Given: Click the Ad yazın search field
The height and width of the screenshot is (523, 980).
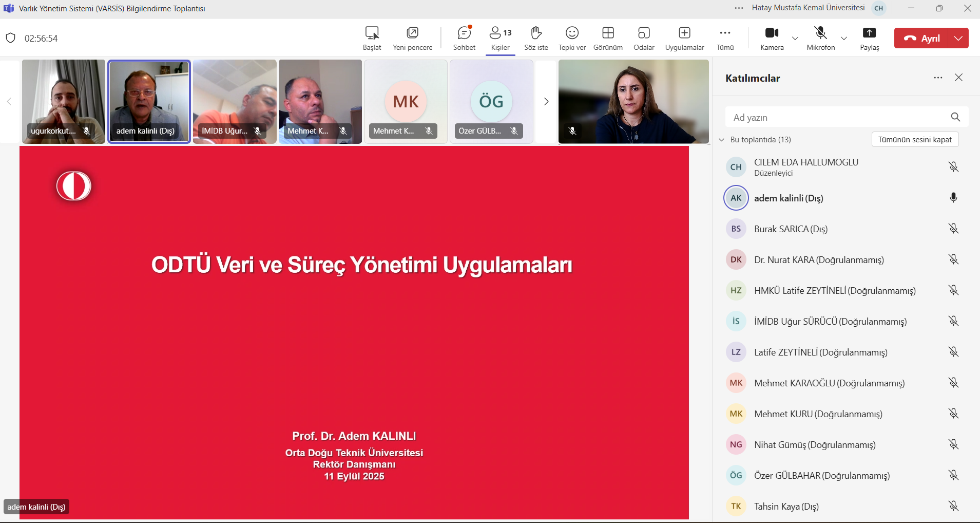Looking at the screenshot, I should [x=837, y=117].
